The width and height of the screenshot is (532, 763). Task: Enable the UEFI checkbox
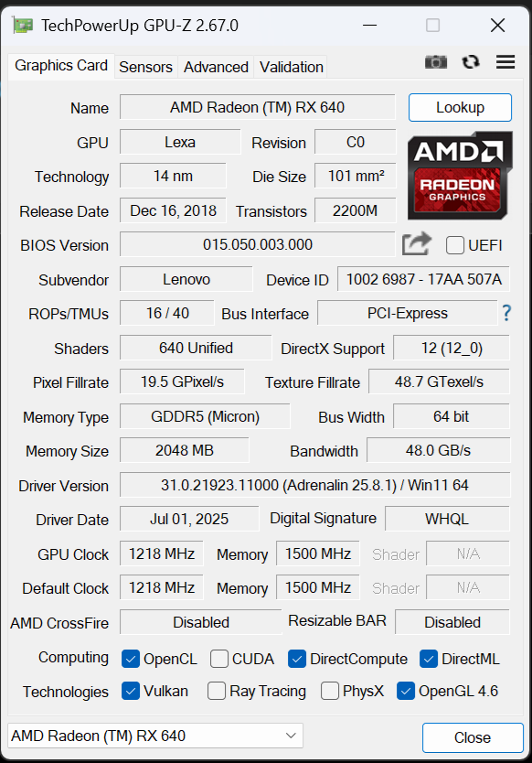click(x=454, y=244)
